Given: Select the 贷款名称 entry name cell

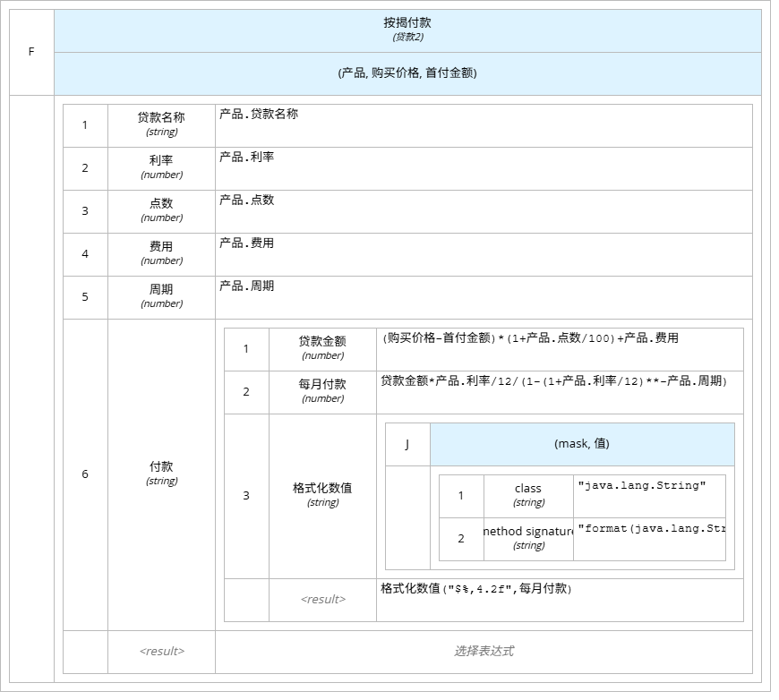Looking at the screenshot, I should (161, 125).
